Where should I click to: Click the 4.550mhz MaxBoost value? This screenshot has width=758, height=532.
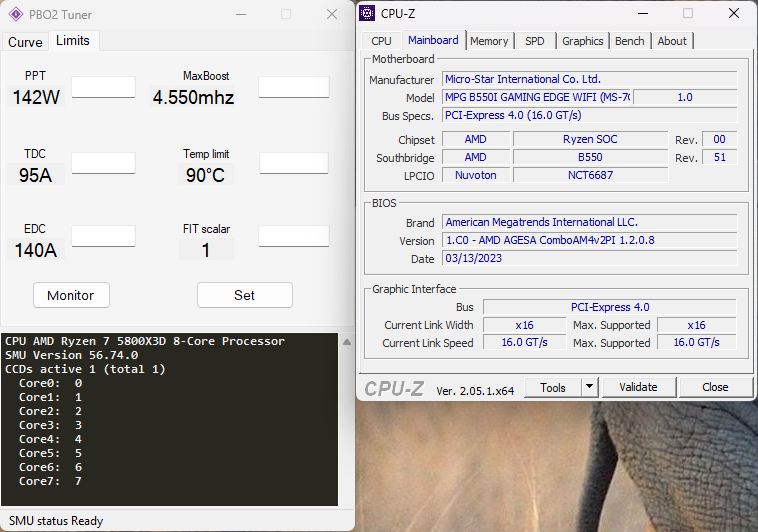pos(193,97)
